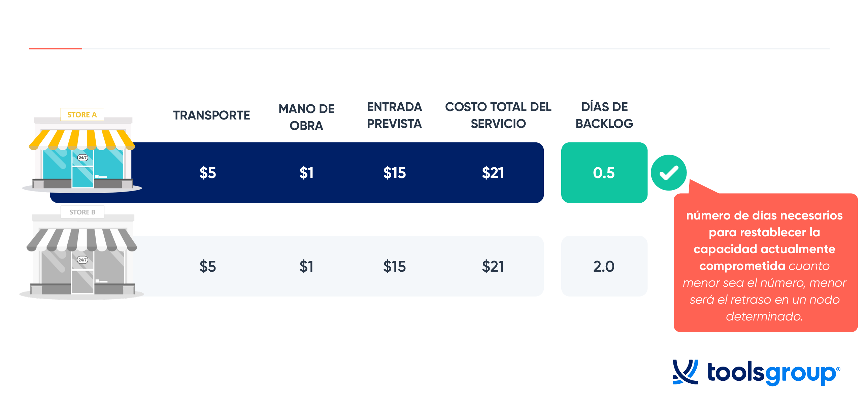Screen dimensions: 868x408
Task: Click the Store A shop illustration
Action: pyautogui.click(x=82, y=150)
